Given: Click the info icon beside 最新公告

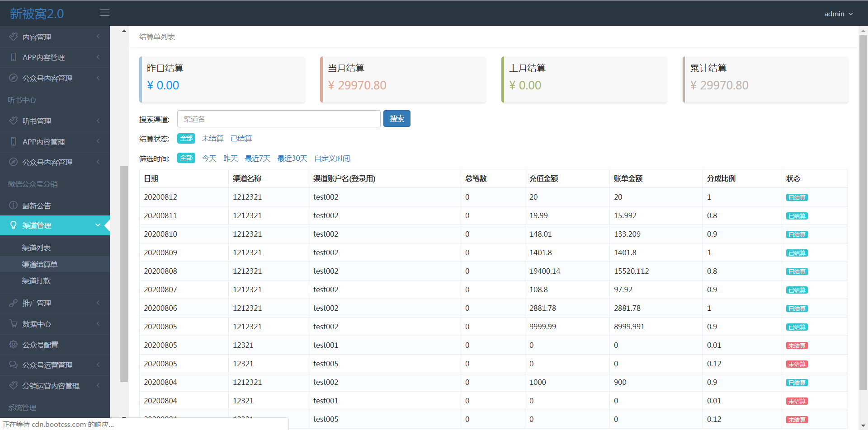Looking at the screenshot, I should pos(14,206).
